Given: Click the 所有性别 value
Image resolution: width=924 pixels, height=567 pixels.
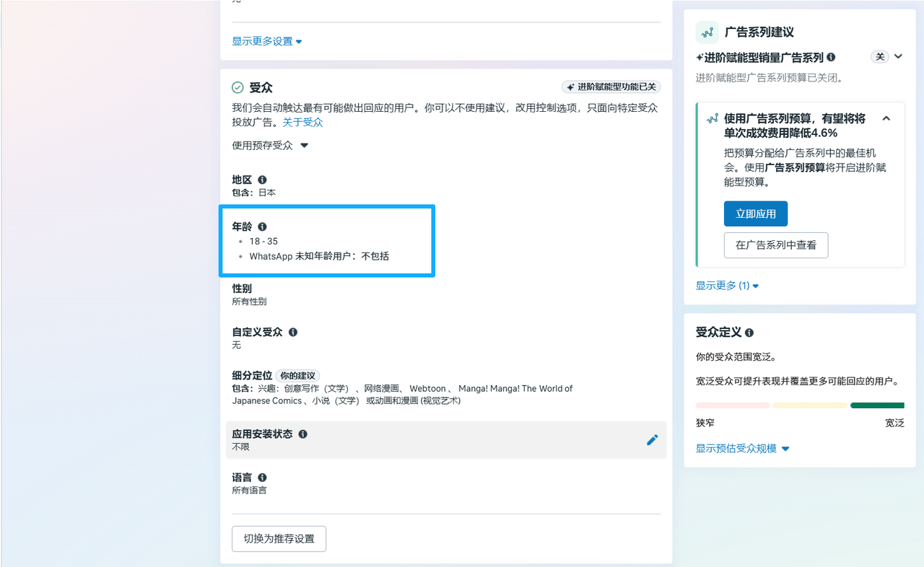Looking at the screenshot, I should pyautogui.click(x=249, y=302).
